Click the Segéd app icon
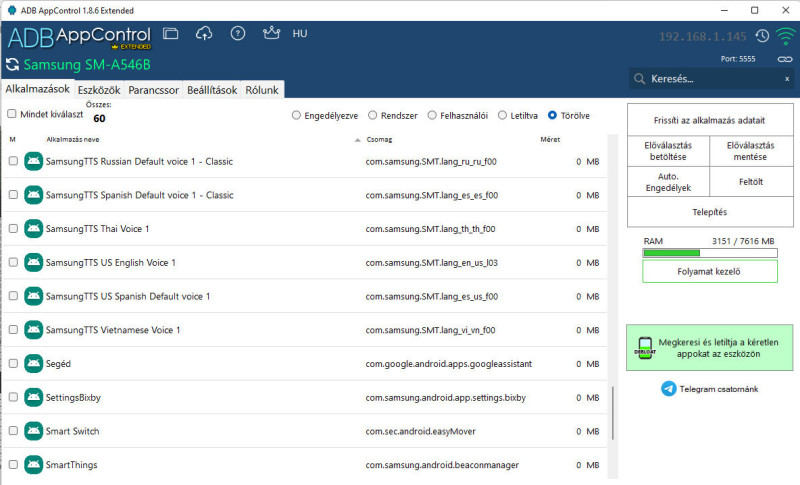The width and height of the screenshot is (800, 485). [34, 363]
